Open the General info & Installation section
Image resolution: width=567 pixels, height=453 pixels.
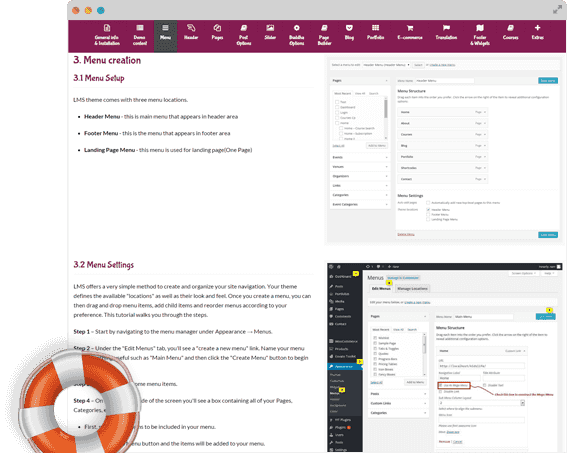point(107,35)
